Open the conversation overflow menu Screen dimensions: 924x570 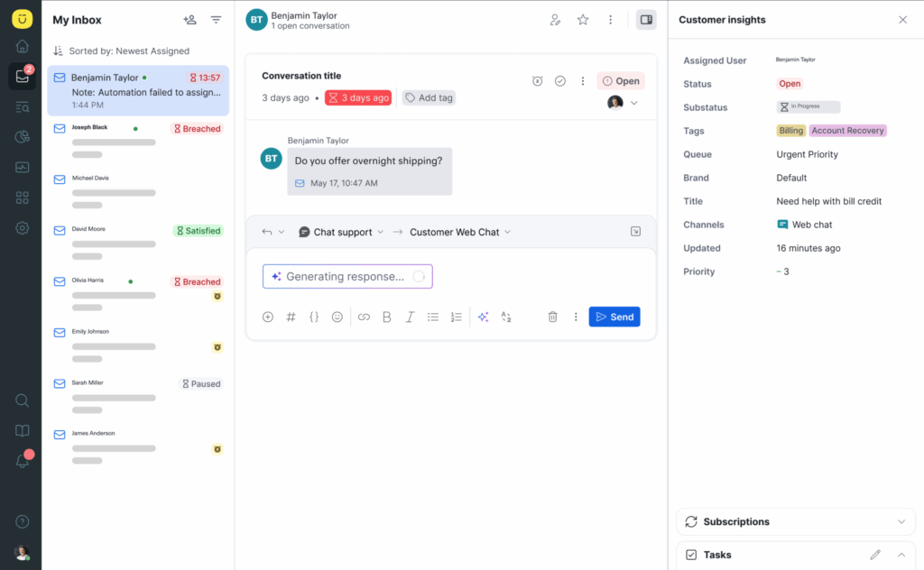pos(583,80)
